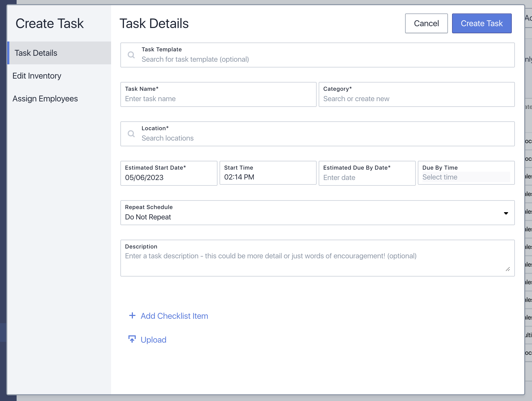The height and width of the screenshot is (401, 532).
Task: Click the plus icon for checklist item
Action: coord(132,315)
